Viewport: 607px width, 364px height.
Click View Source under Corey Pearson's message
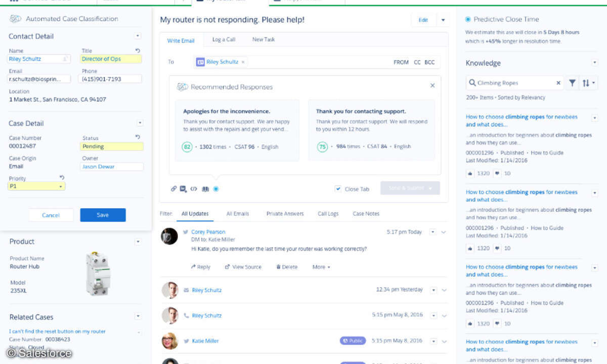(x=243, y=267)
